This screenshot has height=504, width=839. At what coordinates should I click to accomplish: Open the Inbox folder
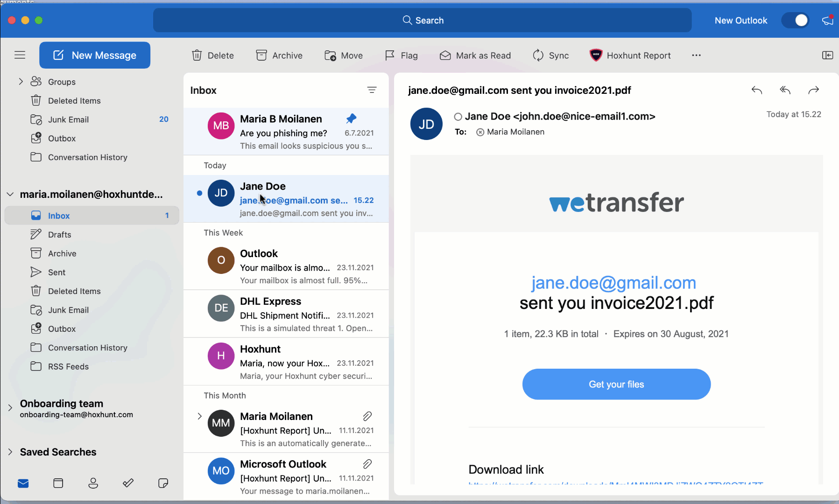click(92, 216)
